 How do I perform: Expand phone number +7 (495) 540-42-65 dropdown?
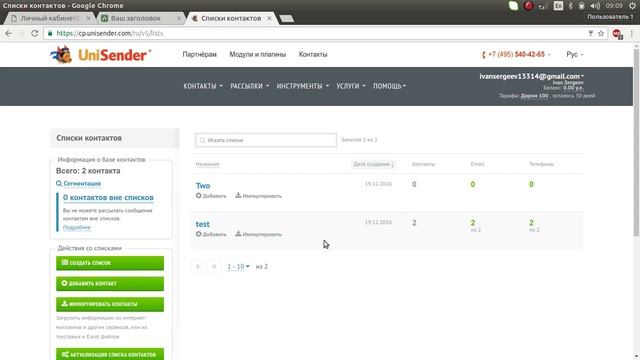pos(516,54)
